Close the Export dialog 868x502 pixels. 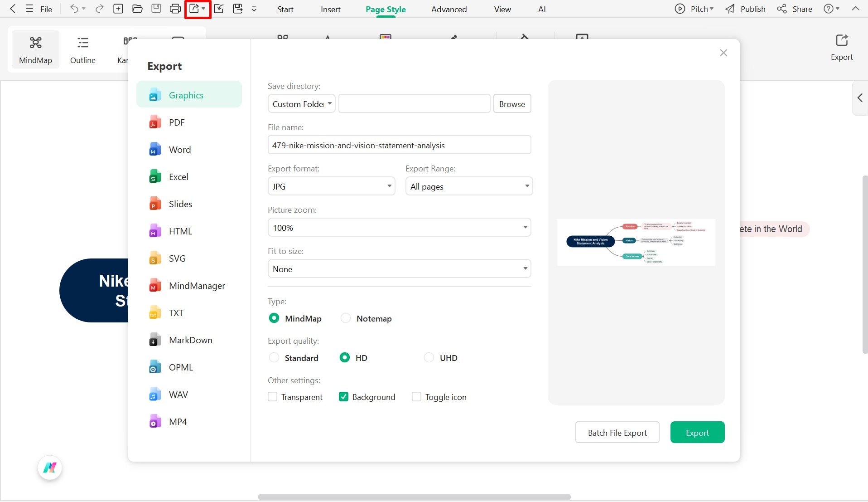pos(723,53)
